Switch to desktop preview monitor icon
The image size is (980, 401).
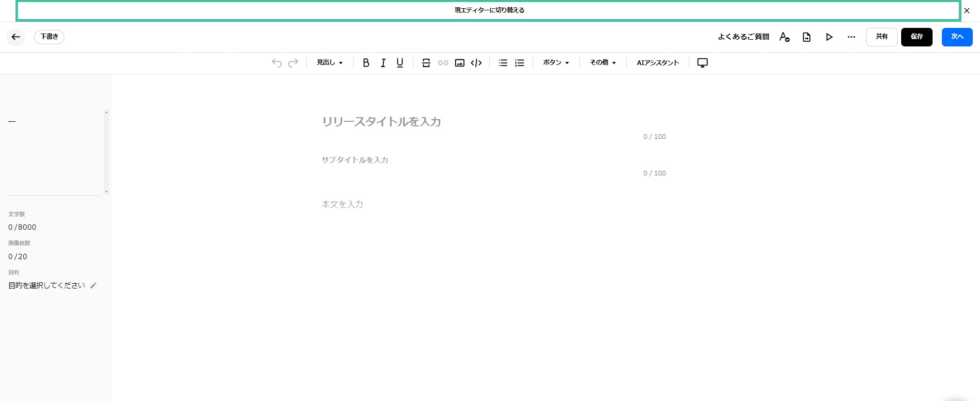pos(702,62)
